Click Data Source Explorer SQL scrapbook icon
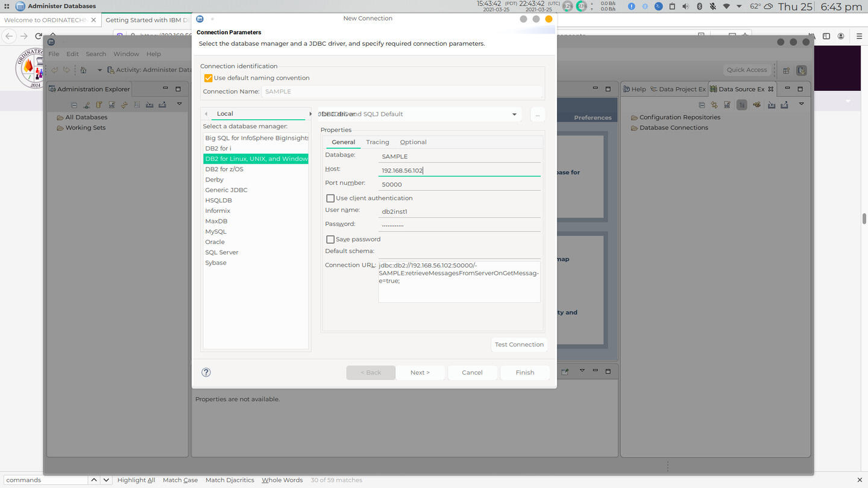The height and width of the screenshot is (488, 868). (x=727, y=105)
